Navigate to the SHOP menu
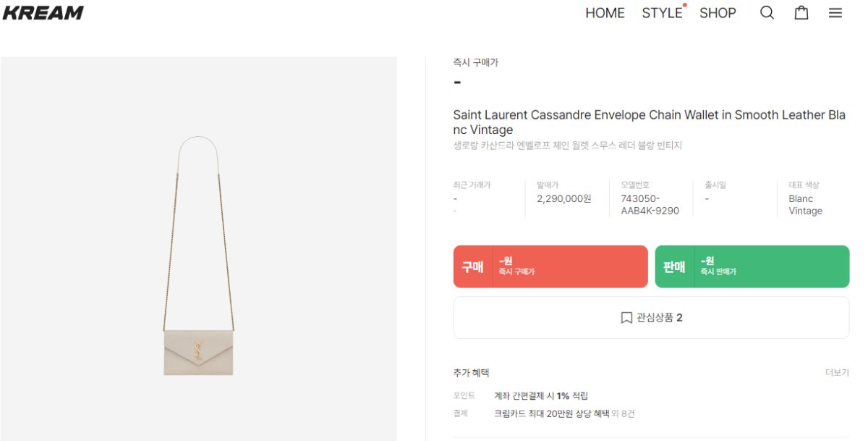 click(718, 13)
